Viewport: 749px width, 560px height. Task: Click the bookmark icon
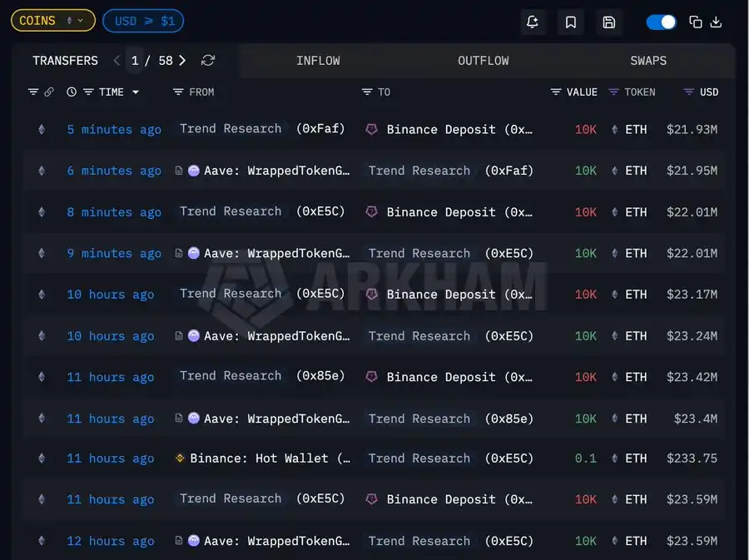(571, 22)
